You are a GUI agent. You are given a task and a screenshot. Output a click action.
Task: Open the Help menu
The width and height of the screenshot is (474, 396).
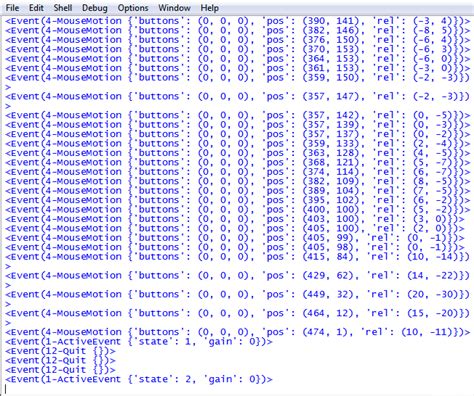click(209, 8)
